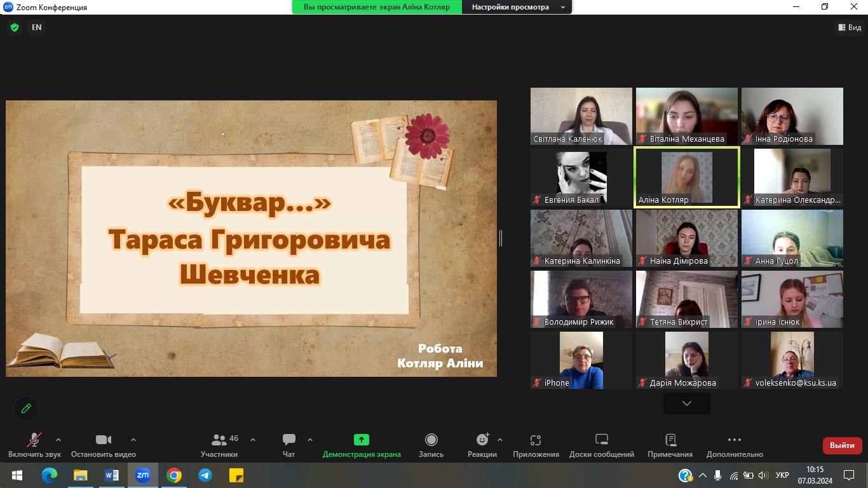Open the Реакции reactions menu
This screenshot has width=868, height=488.
tap(482, 445)
